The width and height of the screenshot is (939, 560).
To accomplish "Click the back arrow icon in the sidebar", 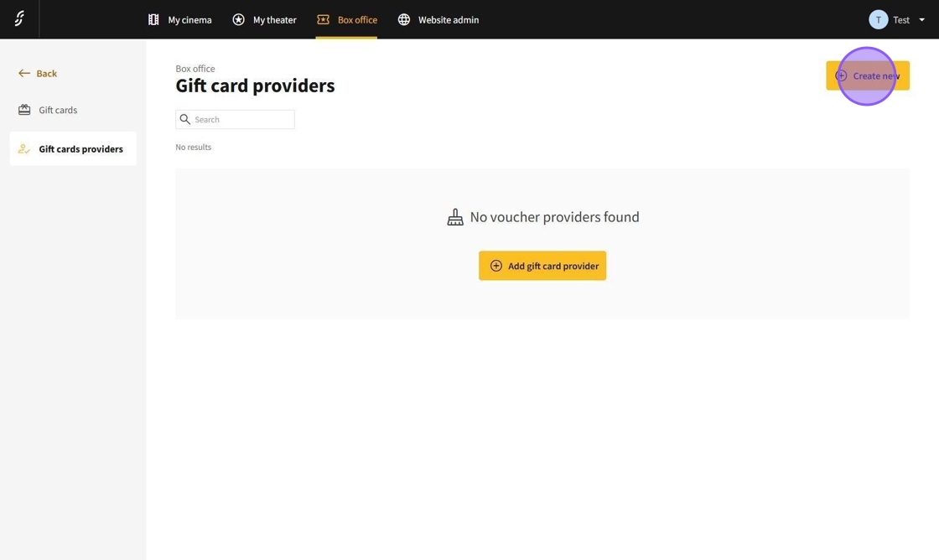I will coord(24,74).
